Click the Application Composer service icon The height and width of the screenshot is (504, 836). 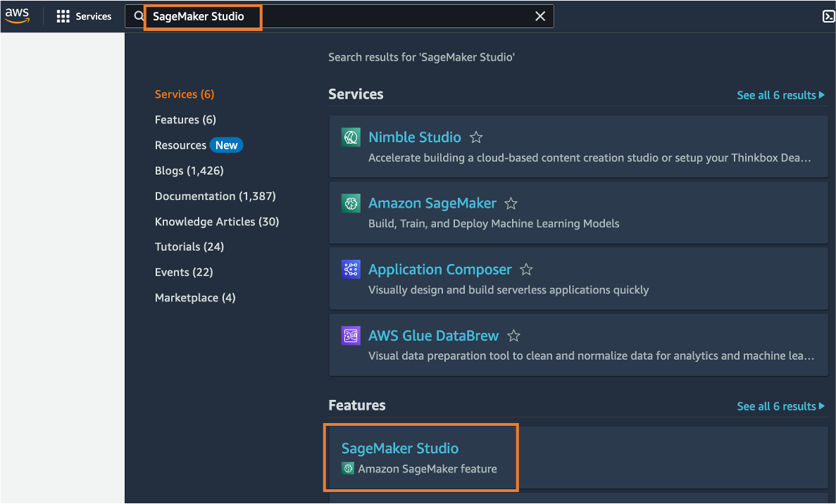coord(351,269)
